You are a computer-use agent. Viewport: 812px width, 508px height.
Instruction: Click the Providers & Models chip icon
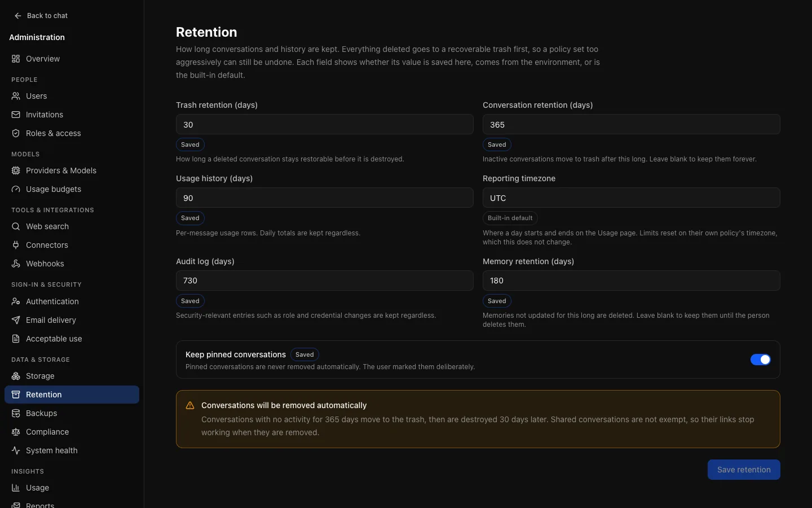tap(16, 170)
